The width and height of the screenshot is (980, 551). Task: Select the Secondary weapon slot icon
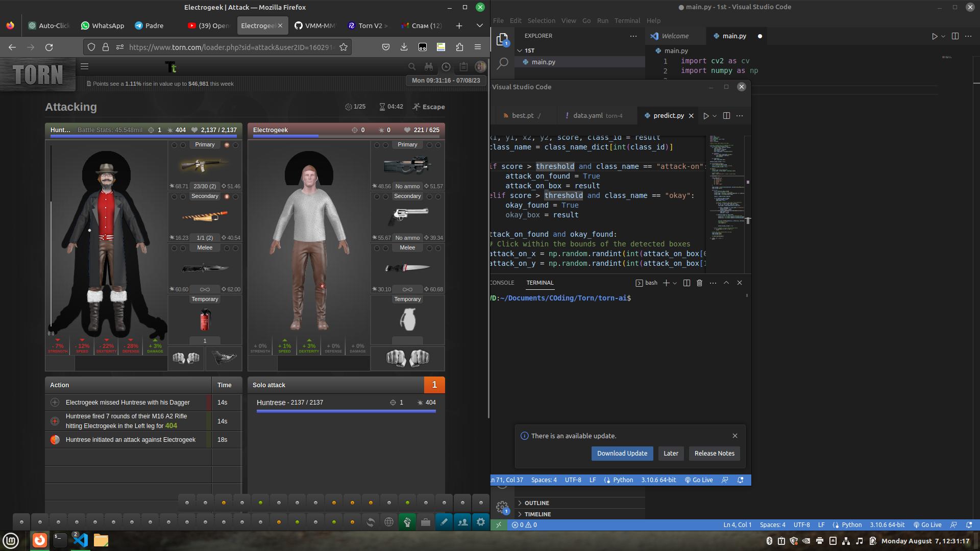[205, 217]
